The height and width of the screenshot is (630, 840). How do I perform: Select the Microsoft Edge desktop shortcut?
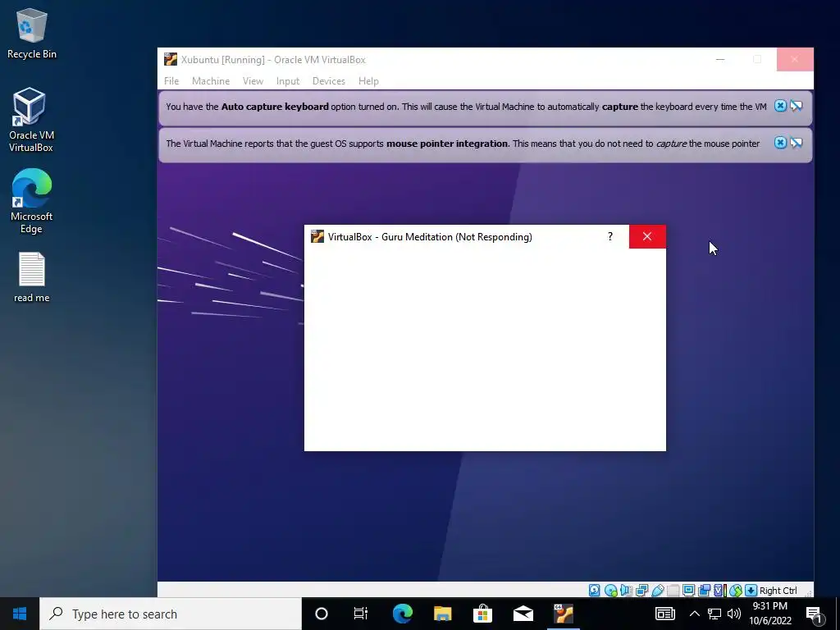coord(32,202)
